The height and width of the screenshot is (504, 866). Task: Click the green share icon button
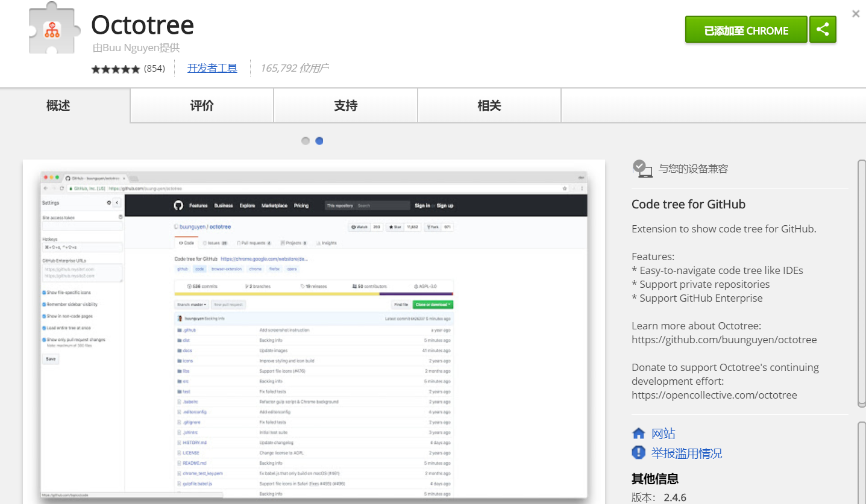point(823,30)
